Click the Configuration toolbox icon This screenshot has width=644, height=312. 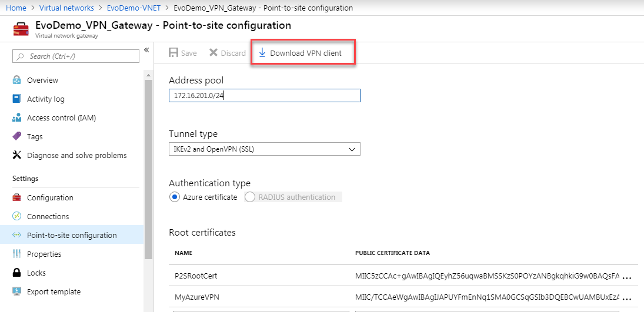[16, 197]
